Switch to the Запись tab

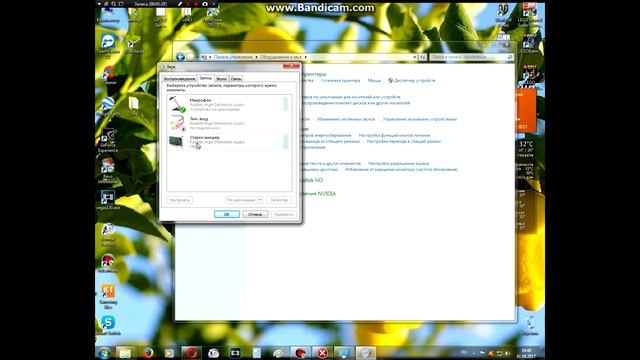(x=205, y=78)
